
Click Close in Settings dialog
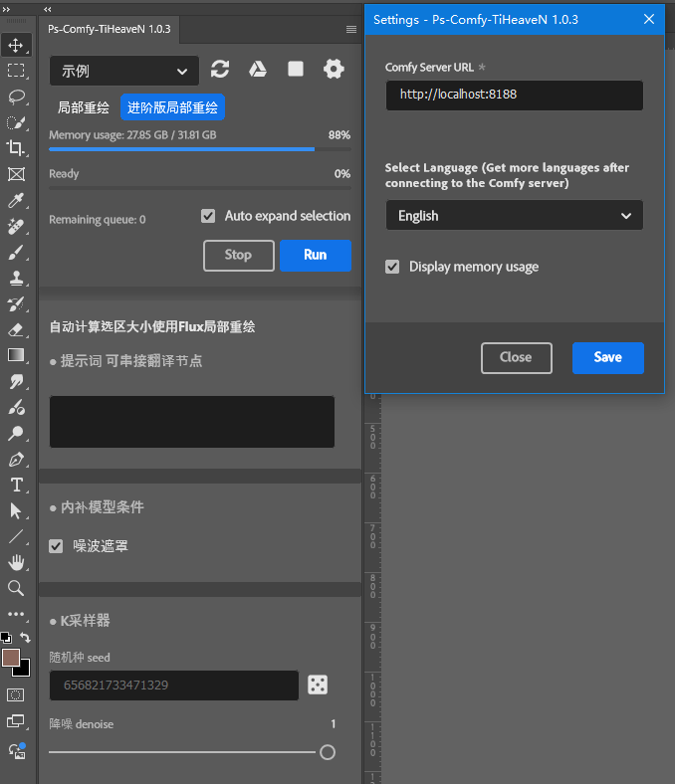[x=517, y=358]
